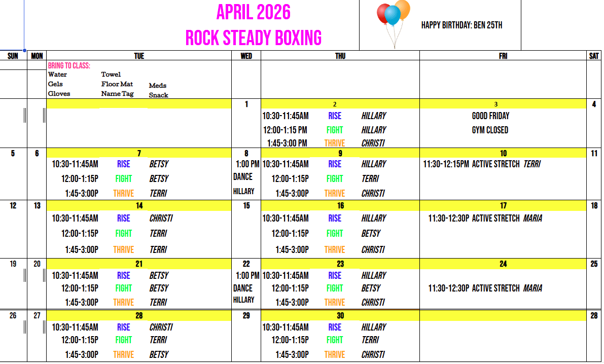
Task: Select the Wednesday 22 date number
Action: tap(246, 264)
